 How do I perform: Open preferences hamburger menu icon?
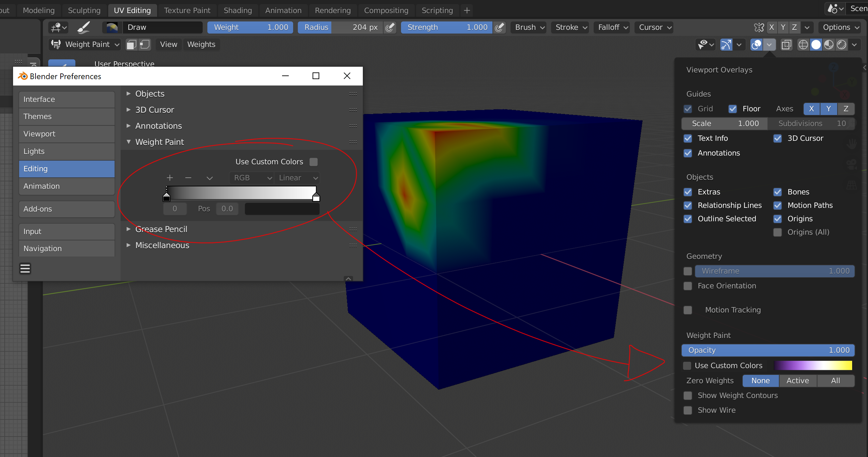(x=25, y=269)
